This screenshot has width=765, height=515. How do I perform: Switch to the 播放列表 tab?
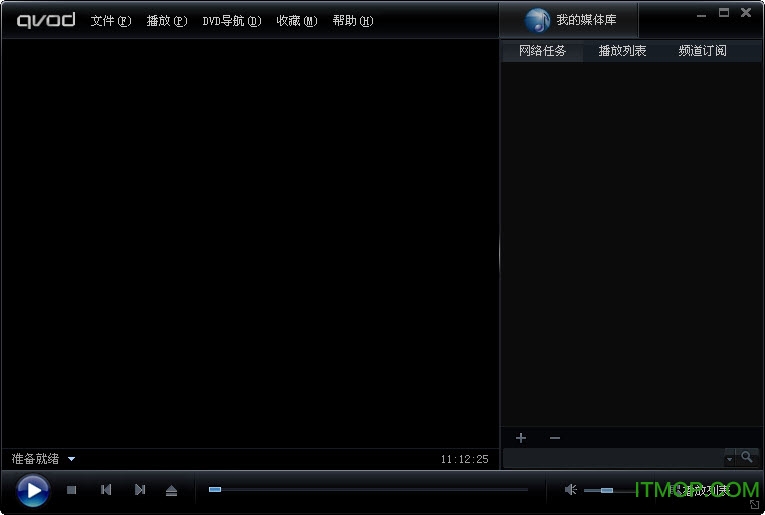coord(622,51)
